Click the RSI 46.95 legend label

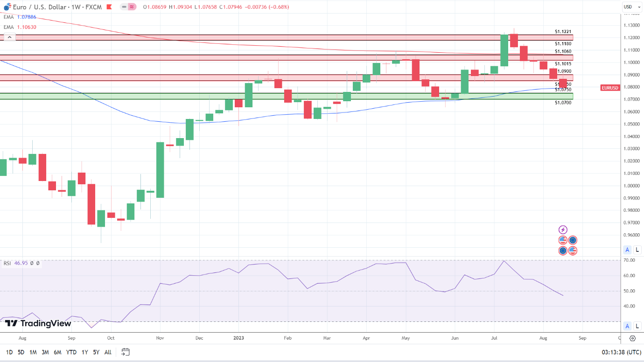click(x=15, y=263)
